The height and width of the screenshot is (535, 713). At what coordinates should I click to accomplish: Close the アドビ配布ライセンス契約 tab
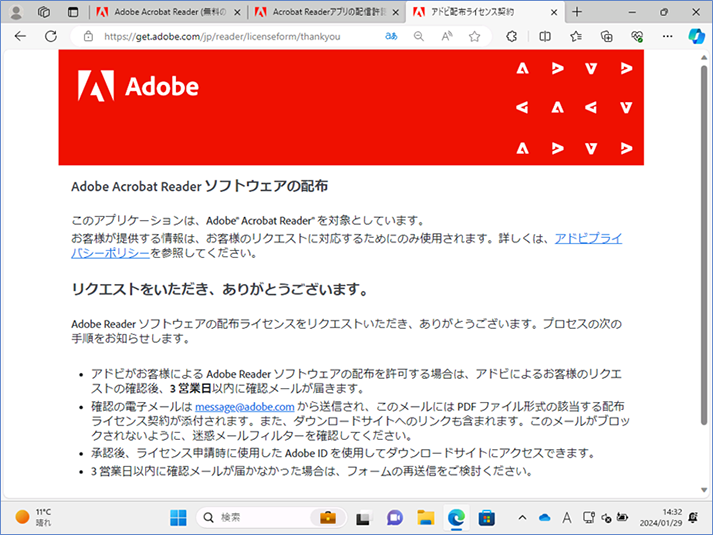[x=554, y=13]
